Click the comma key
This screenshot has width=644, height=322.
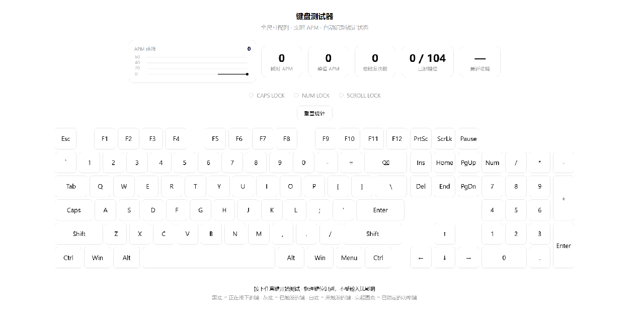point(283,234)
